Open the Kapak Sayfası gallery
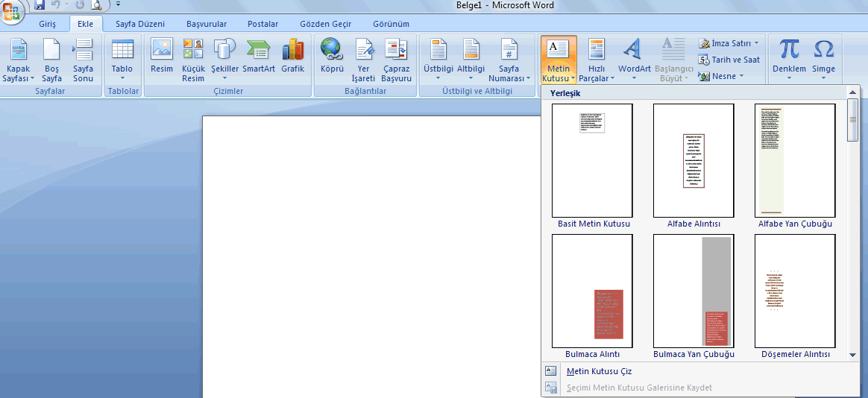This screenshot has width=868, height=398. [18, 60]
